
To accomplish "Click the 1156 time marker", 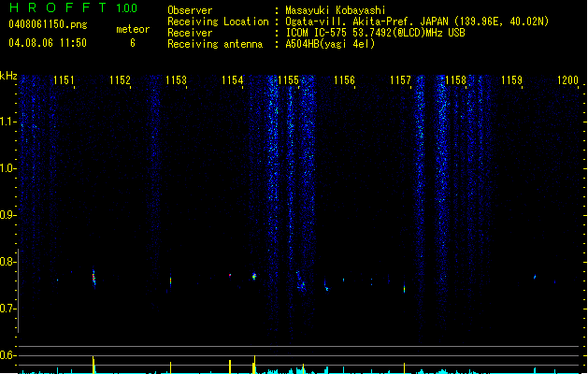I will (x=344, y=80).
